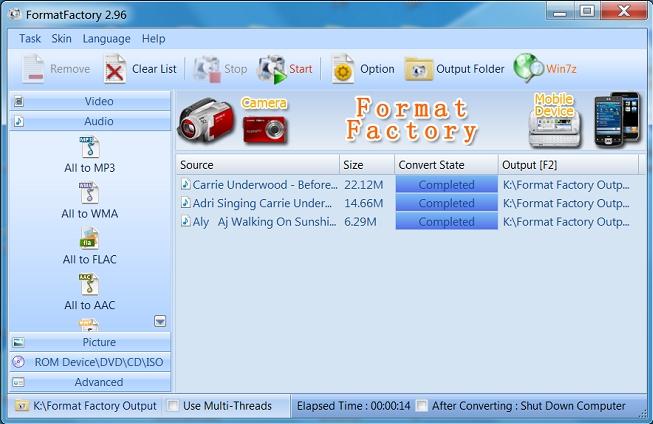Screen dimensions: 653x424
Task: Open the Output Folder icon
Action: click(419, 70)
